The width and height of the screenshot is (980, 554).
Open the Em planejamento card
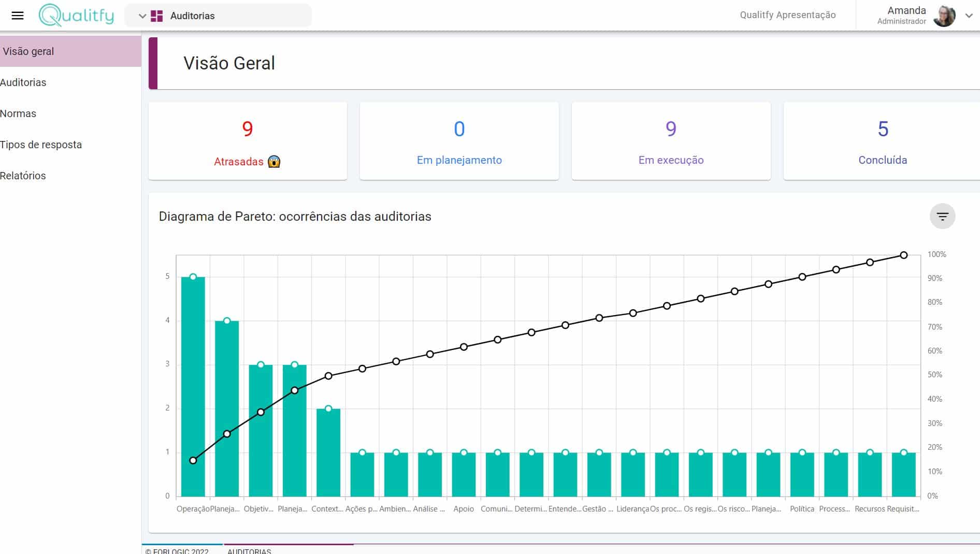459,141
